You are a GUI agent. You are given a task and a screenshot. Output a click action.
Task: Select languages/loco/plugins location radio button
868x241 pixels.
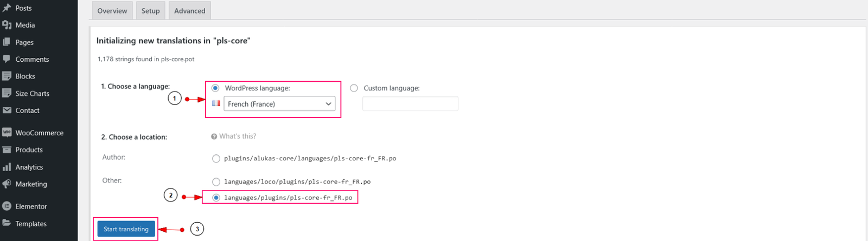coord(216,182)
